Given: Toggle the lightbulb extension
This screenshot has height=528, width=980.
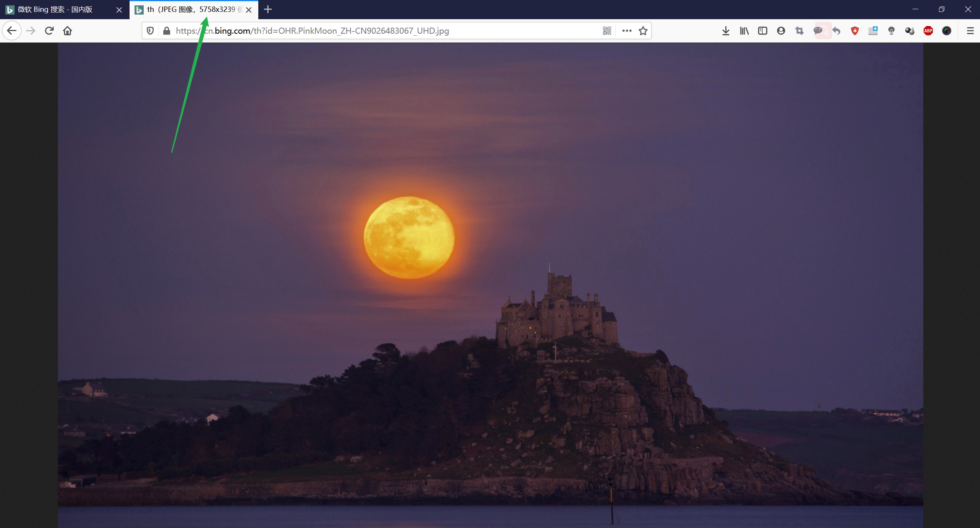Looking at the screenshot, I should (891, 31).
